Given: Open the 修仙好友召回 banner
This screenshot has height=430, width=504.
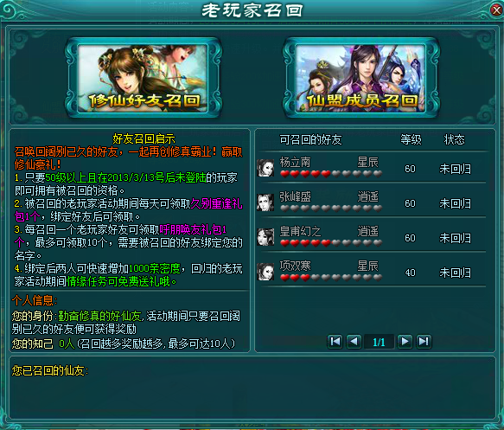Looking at the screenshot, I should tap(144, 78).
